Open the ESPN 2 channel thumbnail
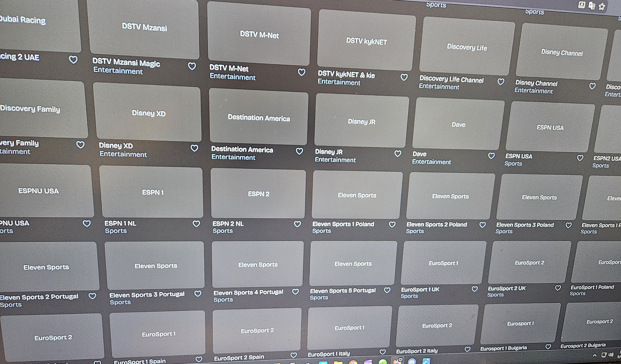 pos(258,194)
